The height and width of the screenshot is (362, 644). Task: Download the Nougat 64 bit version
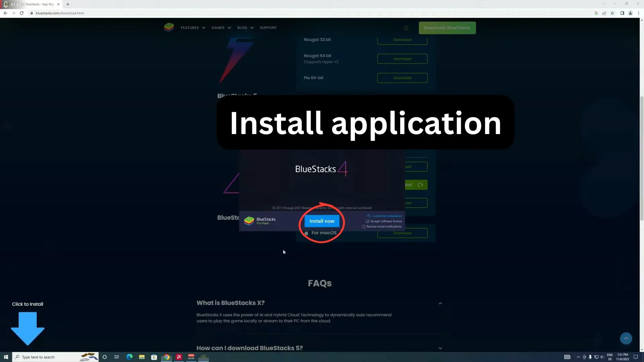tap(402, 59)
